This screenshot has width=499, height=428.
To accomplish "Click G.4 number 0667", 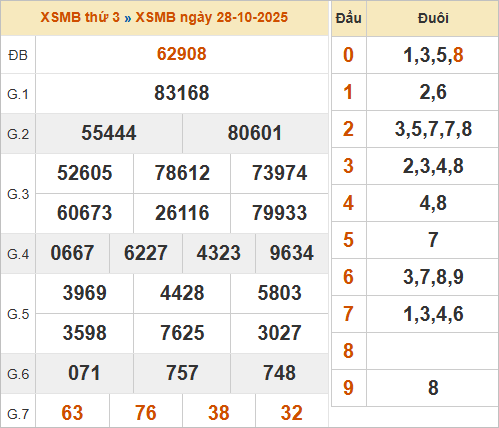I will pos(72,253).
